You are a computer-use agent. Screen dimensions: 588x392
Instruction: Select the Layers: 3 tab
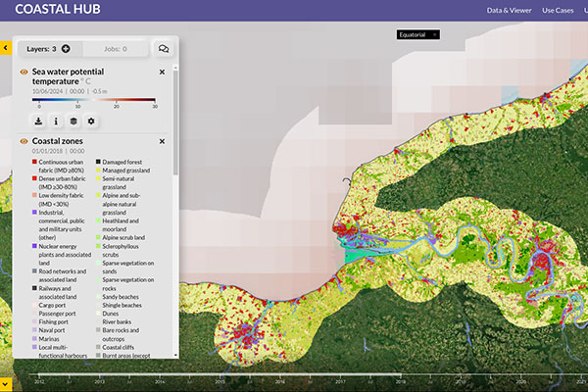47,48
